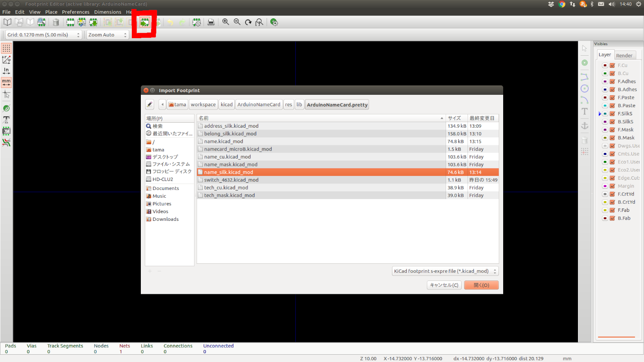Select the add arc tool icon
This screenshot has width=644, height=362.
(585, 100)
